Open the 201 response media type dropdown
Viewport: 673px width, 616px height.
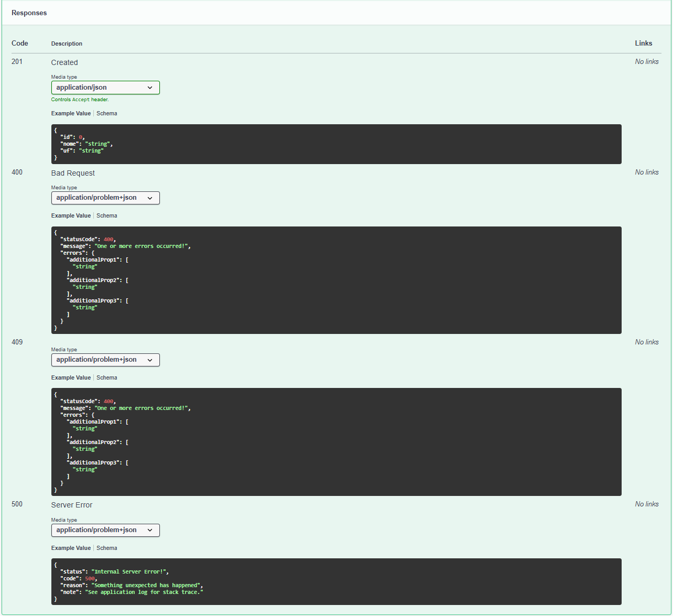coord(105,88)
